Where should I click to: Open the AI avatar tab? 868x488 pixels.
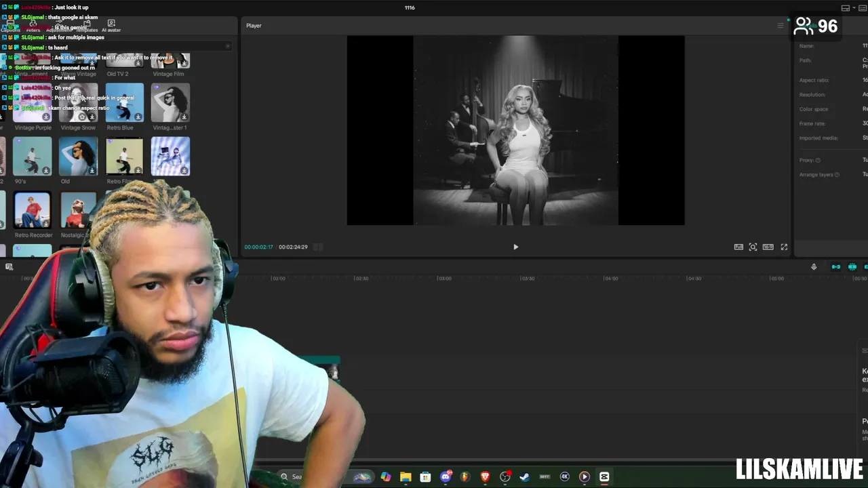coord(111,26)
